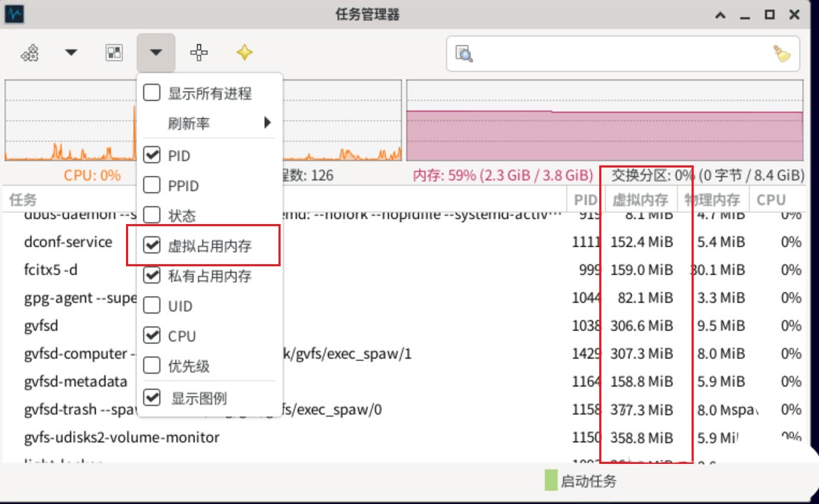
Task: Click the 内存: 59% memory status label
Action: [503, 175]
